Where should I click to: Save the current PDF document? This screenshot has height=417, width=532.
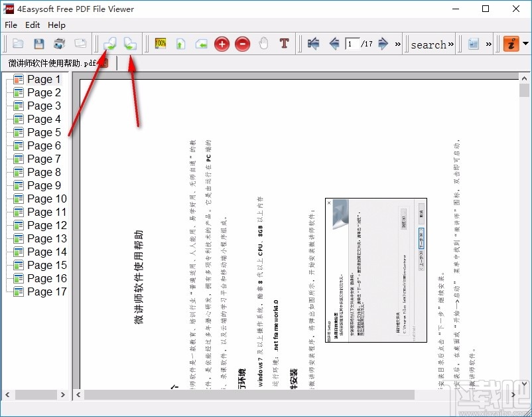[39, 43]
